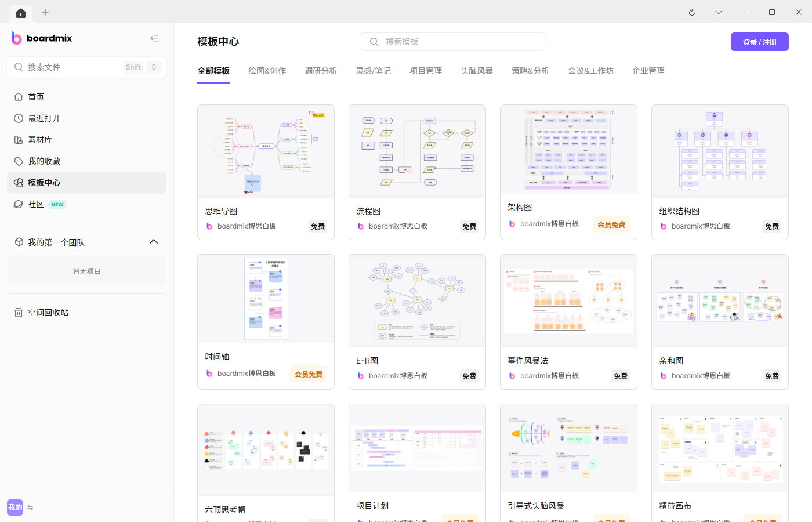The image size is (812, 522).
Task: Click the boardmix logo
Action: pyautogui.click(x=41, y=38)
